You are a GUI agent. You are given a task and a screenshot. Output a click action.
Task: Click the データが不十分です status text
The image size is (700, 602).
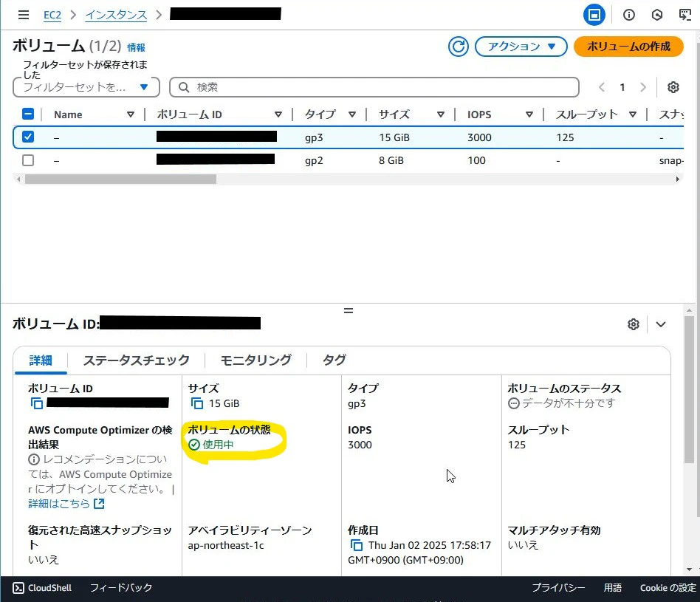coord(569,403)
